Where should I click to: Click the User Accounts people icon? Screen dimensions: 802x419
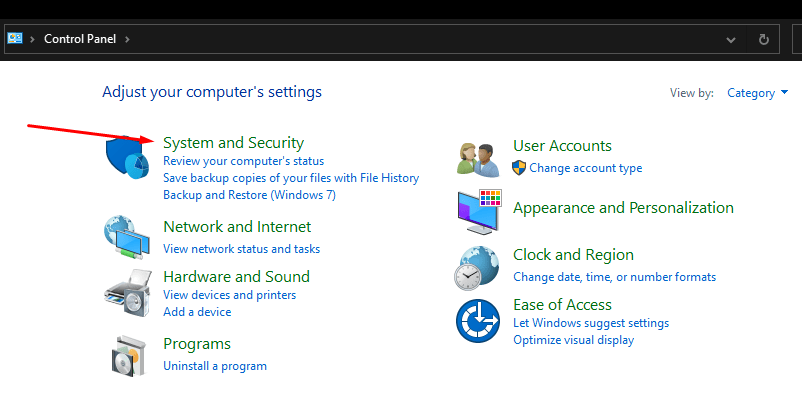tap(478, 158)
